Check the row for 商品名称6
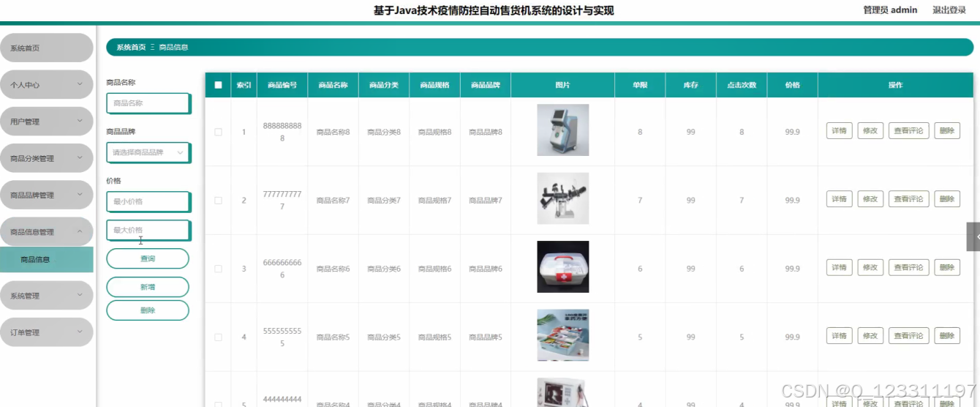The height and width of the screenshot is (407, 980). tap(218, 269)
